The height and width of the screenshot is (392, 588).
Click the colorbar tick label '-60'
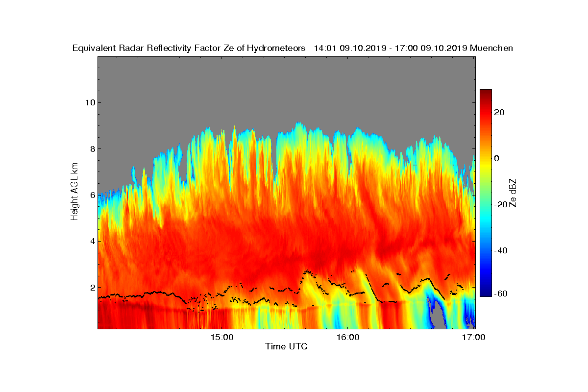click(500, 294)
